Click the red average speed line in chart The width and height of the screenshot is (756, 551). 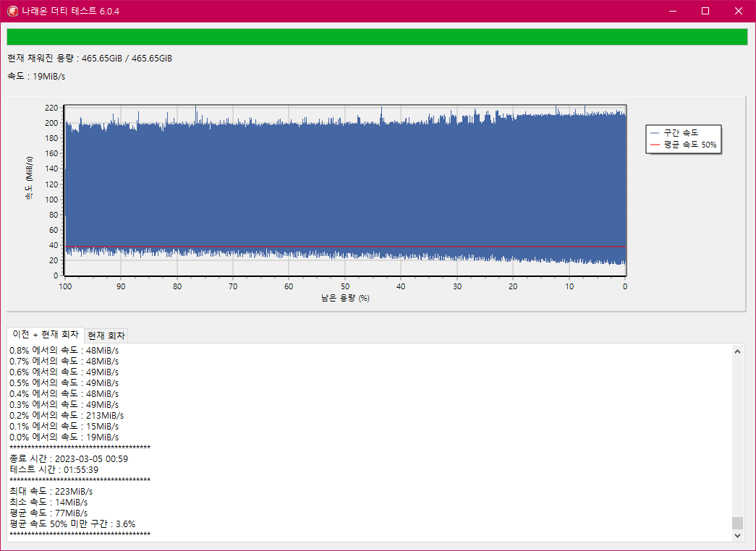coord(345,247)
